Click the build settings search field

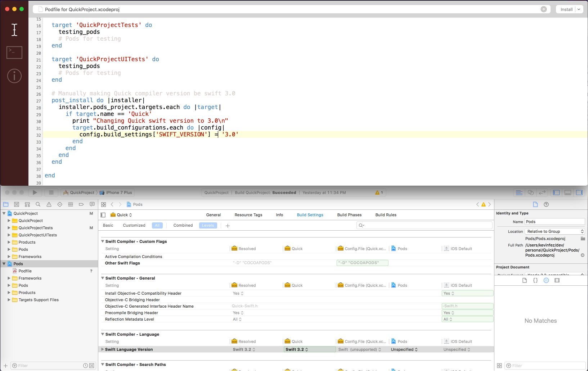424,225
